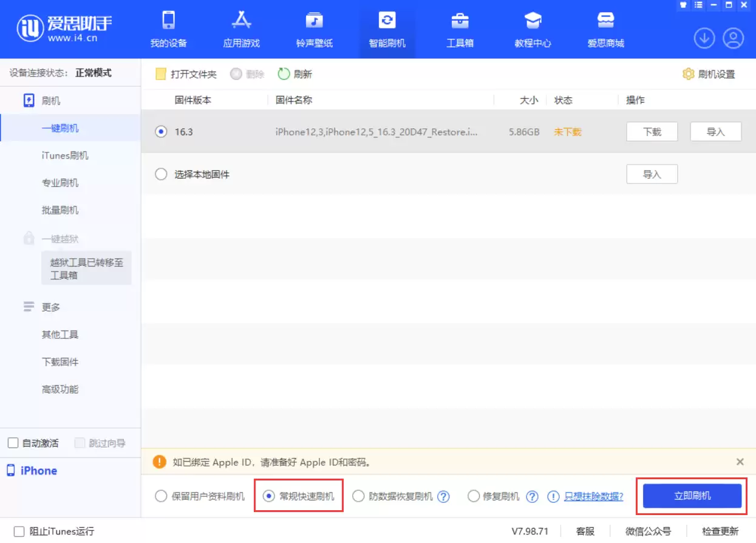Open 我的设备 tab in top navigation
The width and height of the screenshot is (756, 543).
pyautogui.click(x=168, y=29)
